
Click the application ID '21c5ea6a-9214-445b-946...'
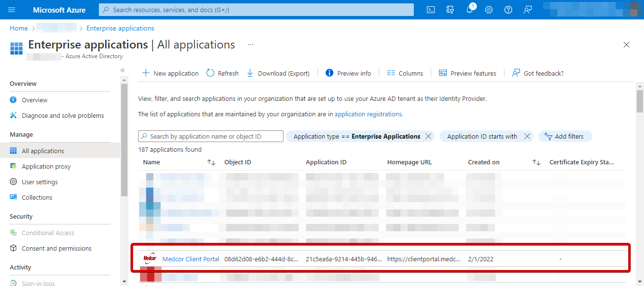click(344, 259)
